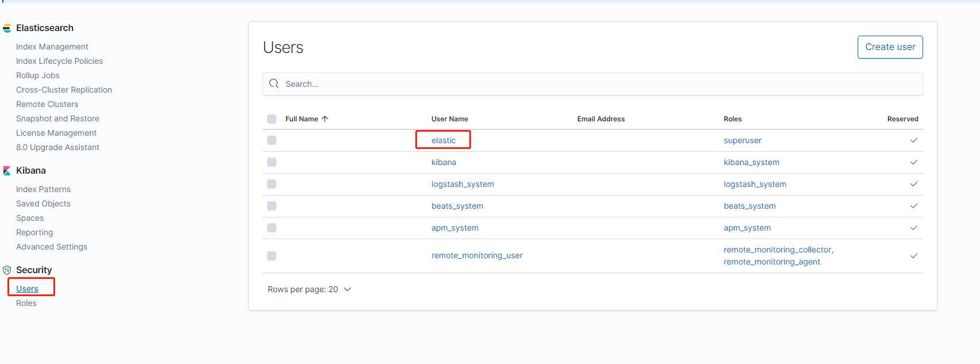Click the reserved checkmark in elastic row
980x364 pixels.
coord(913,140)
